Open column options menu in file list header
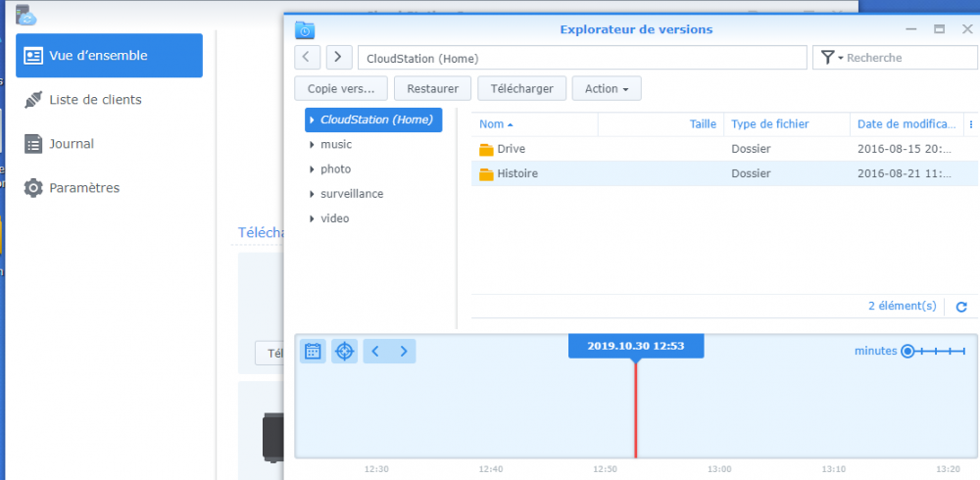This screenshot has height=480, width=980. coord(970,124)
